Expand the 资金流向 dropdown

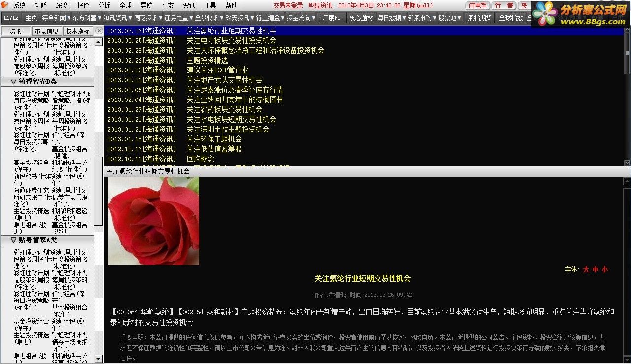coord(301,18)
